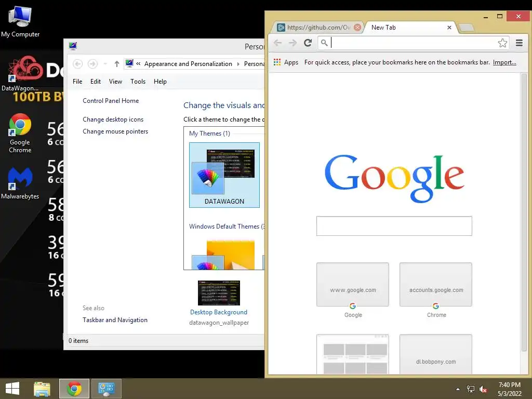The width and height of the screenshot is (532, 399).
Task: Click Appearance and Personalization breadcrumb
Action: point(188,64)
